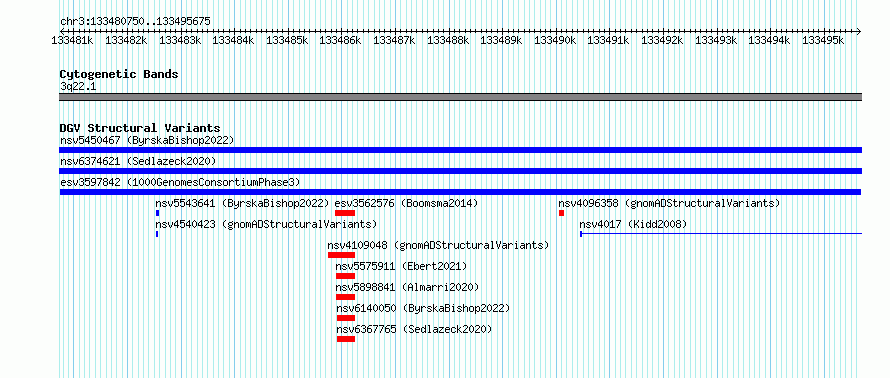Click the nsv4109048 (gnomADStructuralVariants) label
Viewport: 890px width, 378px height.
tap(438, 245)
